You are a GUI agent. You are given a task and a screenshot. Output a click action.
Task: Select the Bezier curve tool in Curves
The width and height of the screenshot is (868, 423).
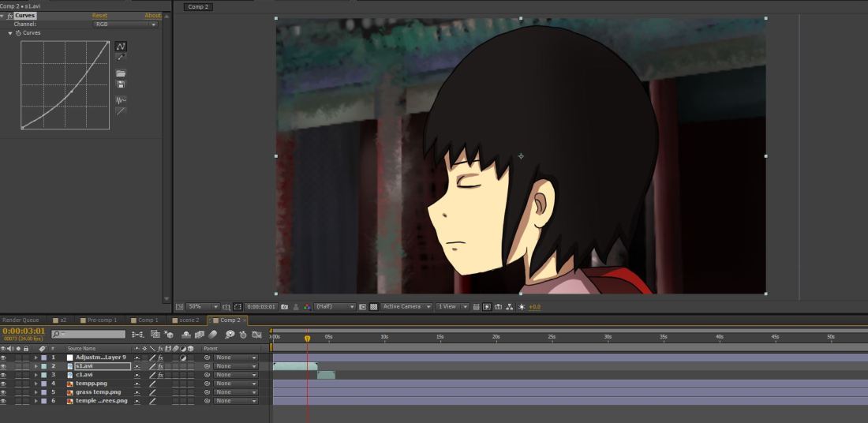click(x=121, y=47)
